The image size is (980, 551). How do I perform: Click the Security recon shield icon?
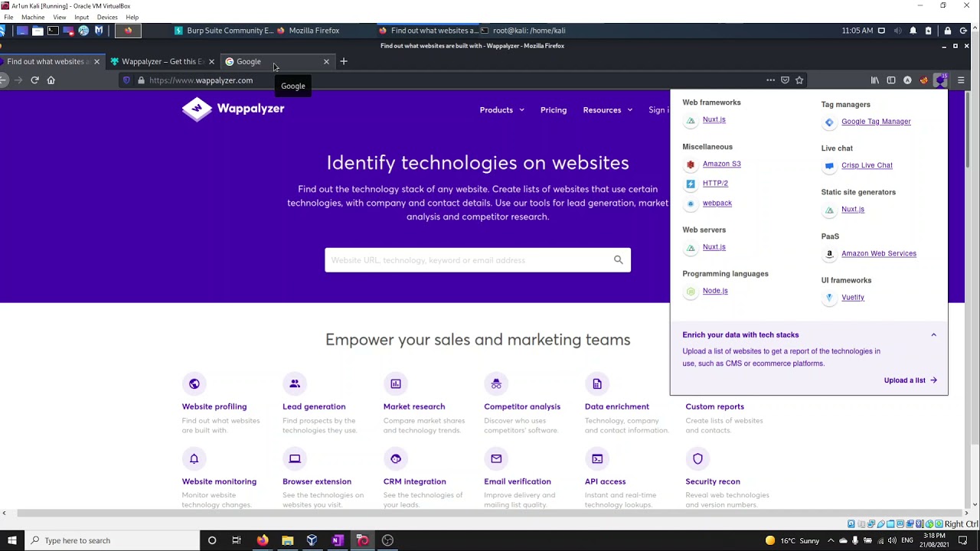pyautogui.click(x=697, y=458)
